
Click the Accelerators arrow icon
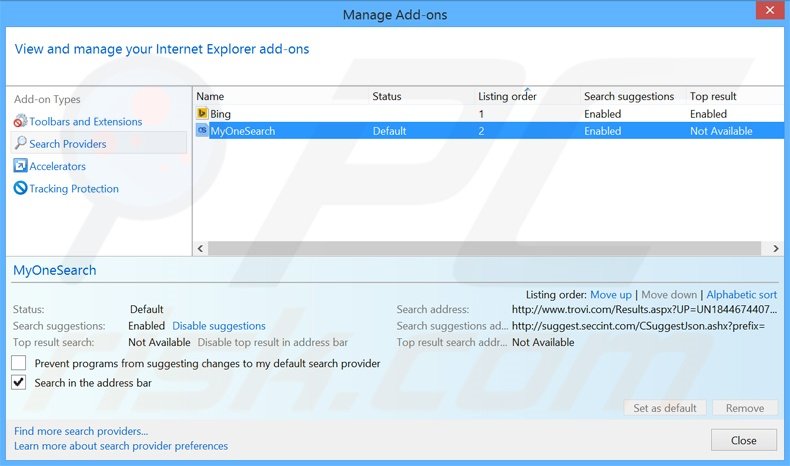tap(20, 166)
